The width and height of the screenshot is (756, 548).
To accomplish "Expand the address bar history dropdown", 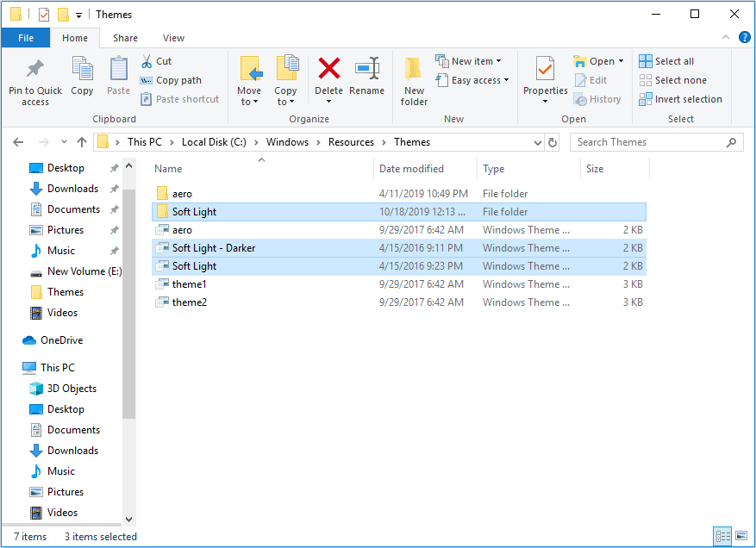I will [538, 142].
